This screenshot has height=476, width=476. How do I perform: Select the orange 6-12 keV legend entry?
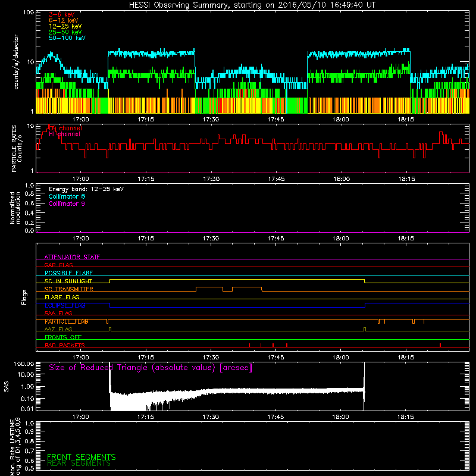pyautogui.click(x=64, y=20)
